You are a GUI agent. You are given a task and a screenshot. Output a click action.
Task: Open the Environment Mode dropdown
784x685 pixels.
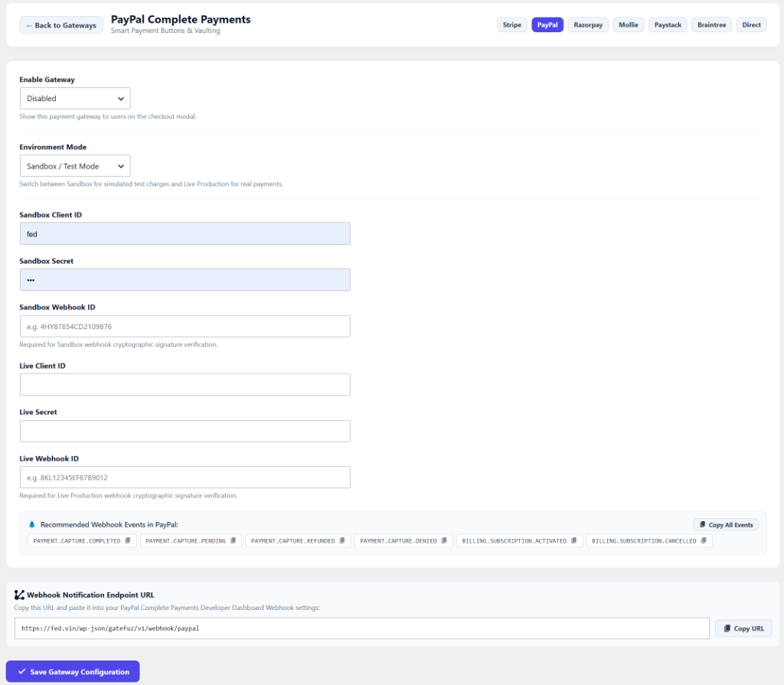pyautogui.click(x=75, y=166)
